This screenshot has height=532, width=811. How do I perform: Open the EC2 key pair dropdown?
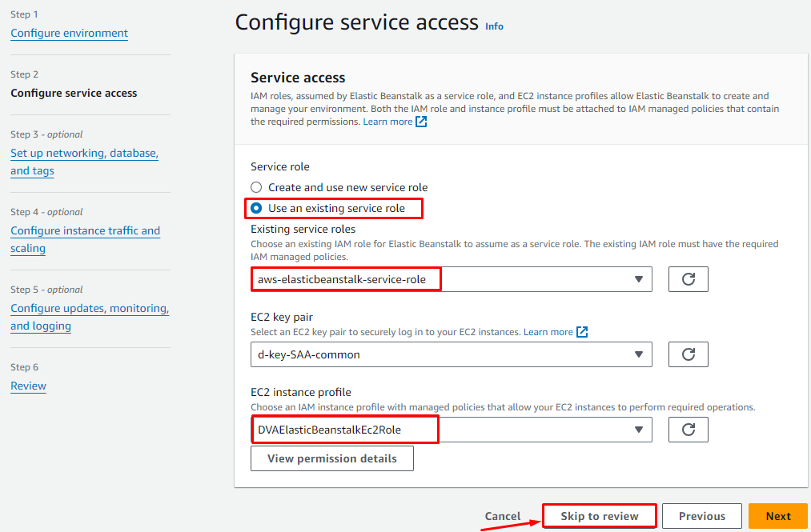(452, 354)
